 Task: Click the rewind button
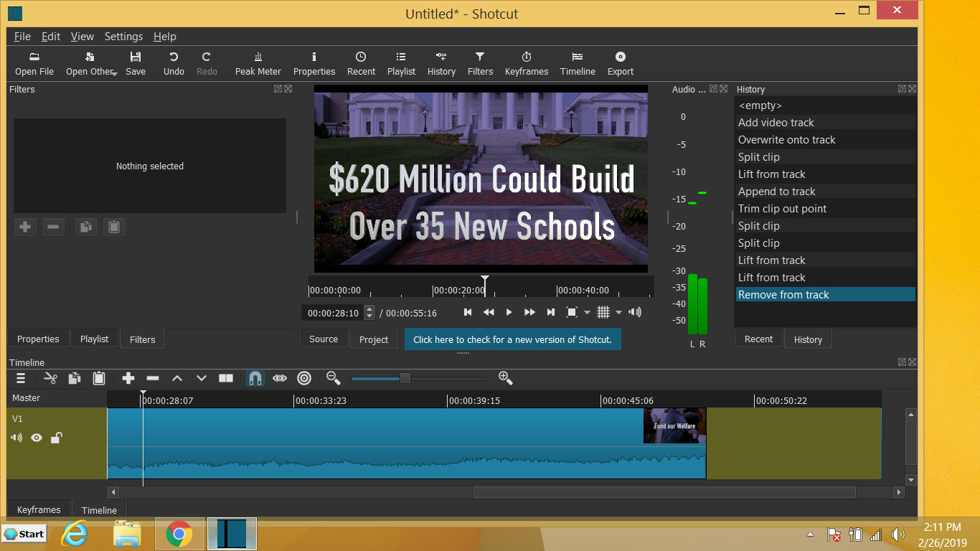[x=489, y=312]
